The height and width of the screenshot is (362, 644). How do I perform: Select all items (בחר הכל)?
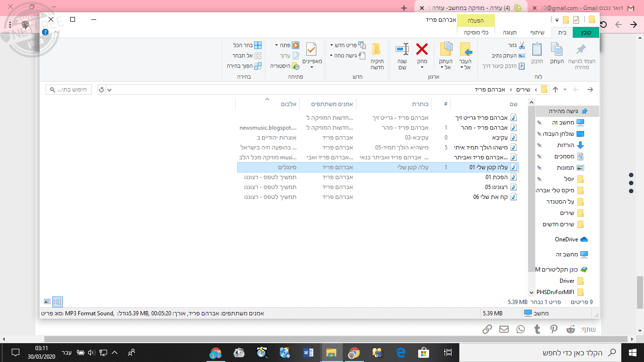(248, 45)
